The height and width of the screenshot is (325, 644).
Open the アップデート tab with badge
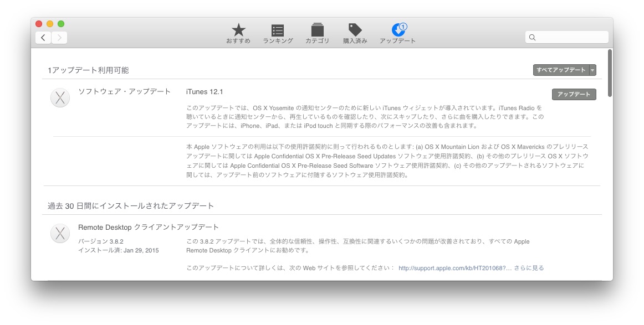pyautogui.click(x=397, y=33)
